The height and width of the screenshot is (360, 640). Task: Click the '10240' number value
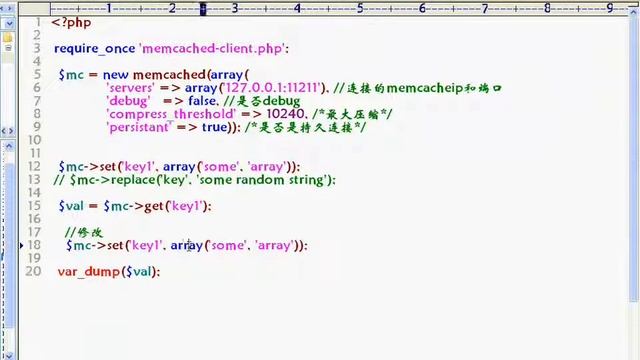(x=285, y=114)
